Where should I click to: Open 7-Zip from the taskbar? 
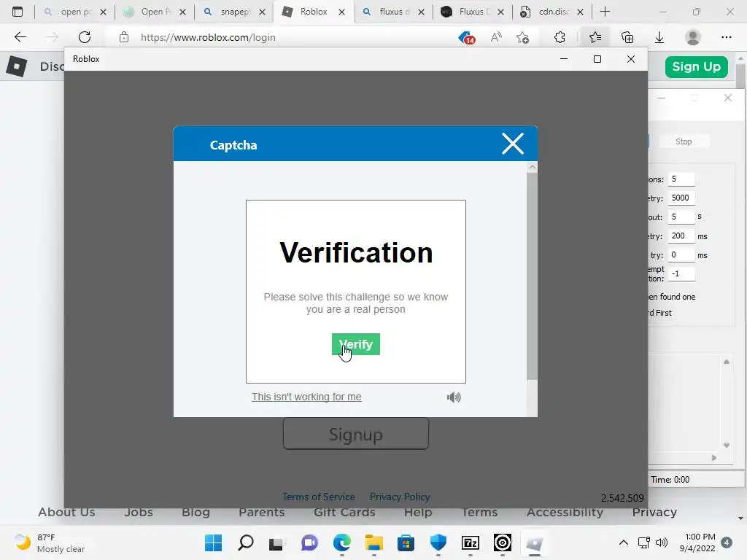point(471,542)
